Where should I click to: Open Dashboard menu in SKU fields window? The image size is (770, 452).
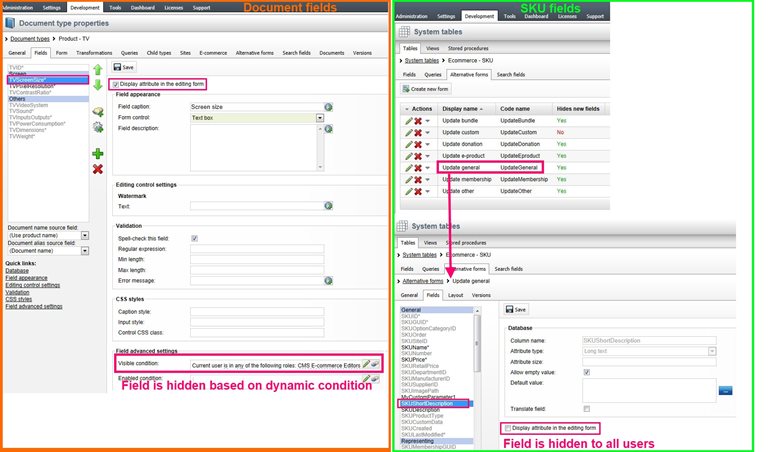(536, 16)
